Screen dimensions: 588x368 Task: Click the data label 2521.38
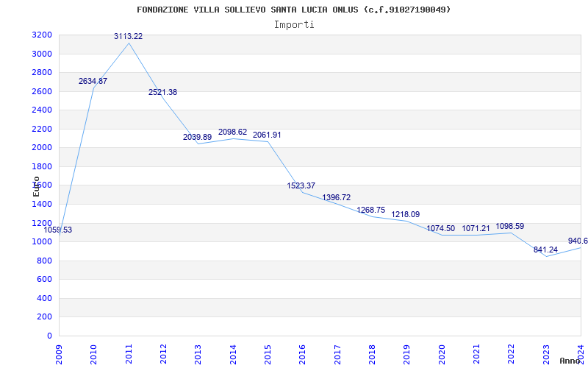click(162, 93)
